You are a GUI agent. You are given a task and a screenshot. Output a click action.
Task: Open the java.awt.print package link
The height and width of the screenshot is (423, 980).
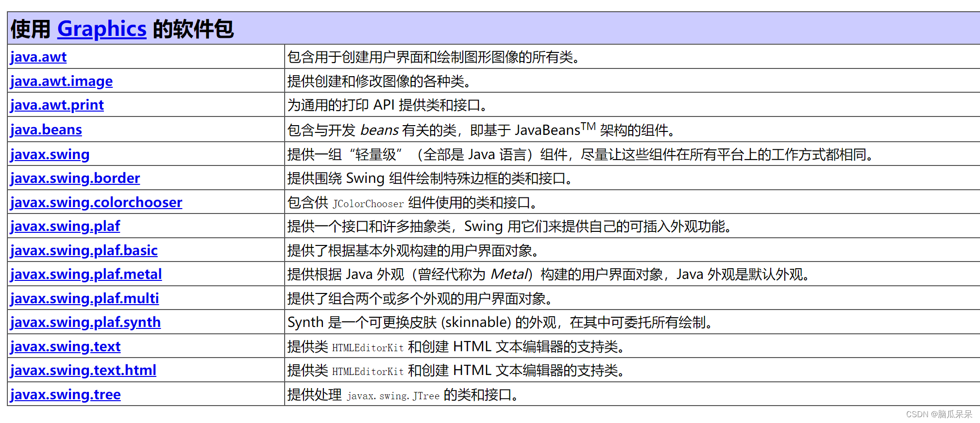pyautogui.click(x=57, y=105)
